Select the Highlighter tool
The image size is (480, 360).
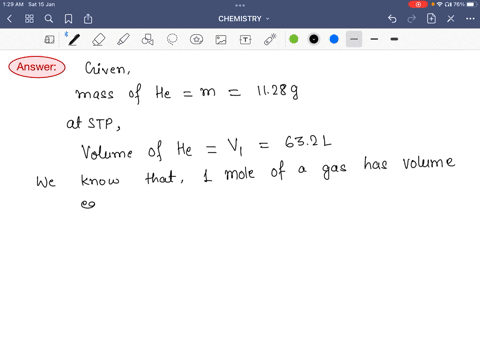pos(123,40)
